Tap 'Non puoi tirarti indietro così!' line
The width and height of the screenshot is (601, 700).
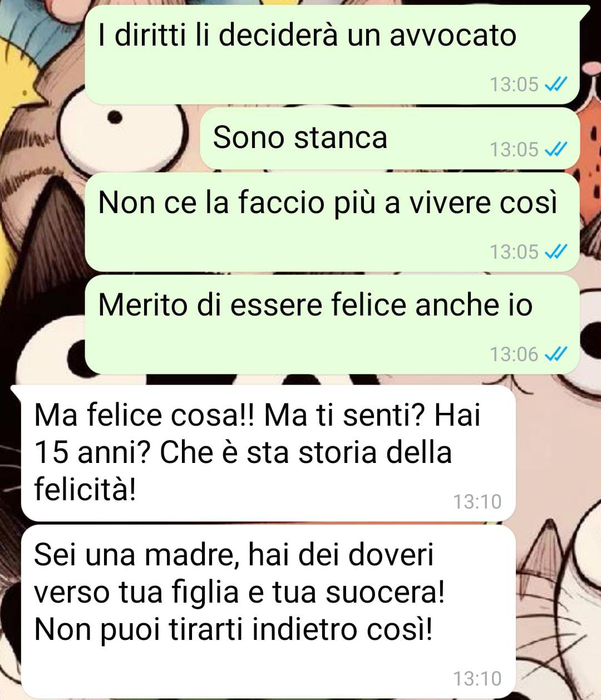coord(233,630)
